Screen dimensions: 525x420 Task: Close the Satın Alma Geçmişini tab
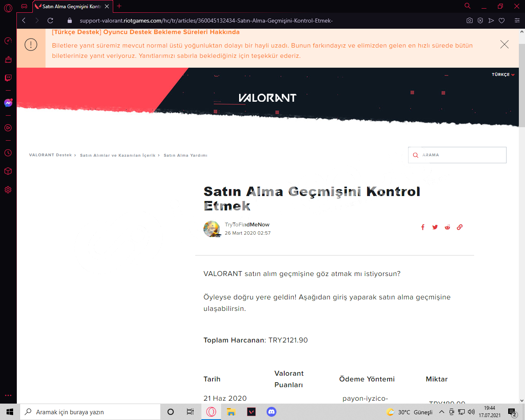point(107,7)
